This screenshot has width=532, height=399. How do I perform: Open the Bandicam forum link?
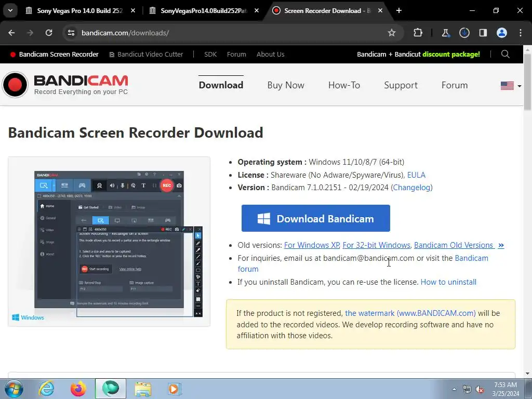coord(471,258)
